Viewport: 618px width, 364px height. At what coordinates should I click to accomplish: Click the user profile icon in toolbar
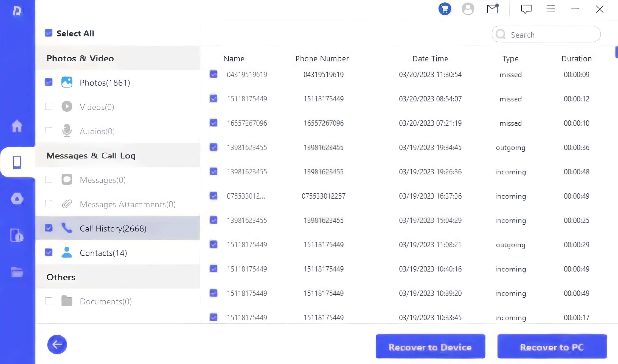pos(468,9)
